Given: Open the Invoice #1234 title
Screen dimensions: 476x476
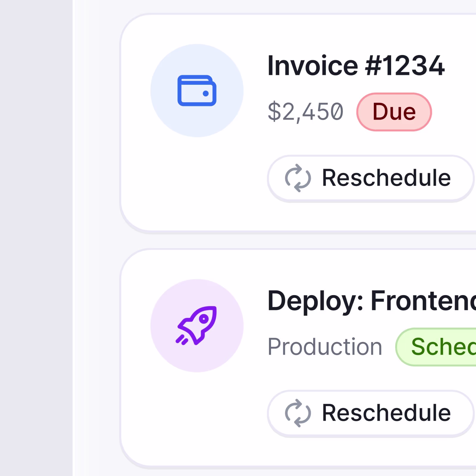Looking at the screenshot, I should tap(356, 65).
